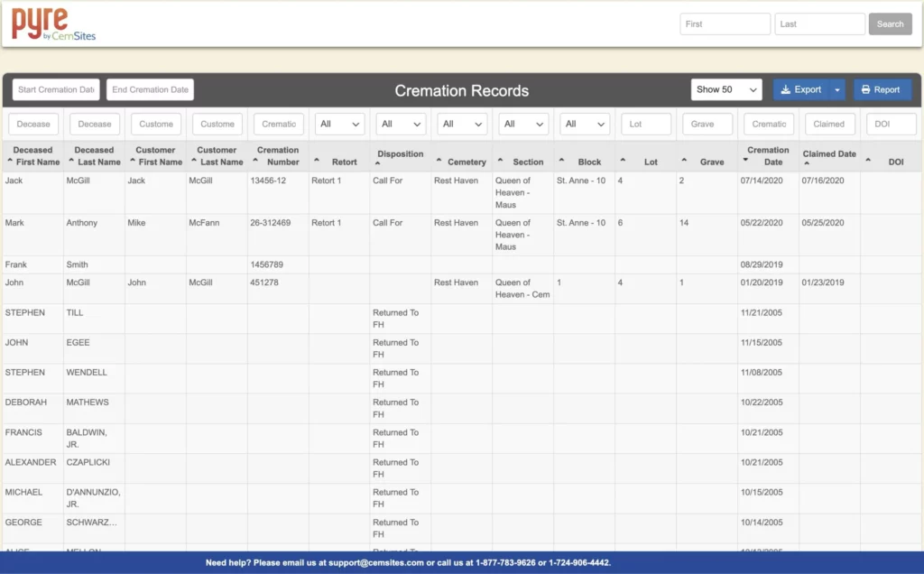Open the Export options caret dropdown

pos(836,89)
